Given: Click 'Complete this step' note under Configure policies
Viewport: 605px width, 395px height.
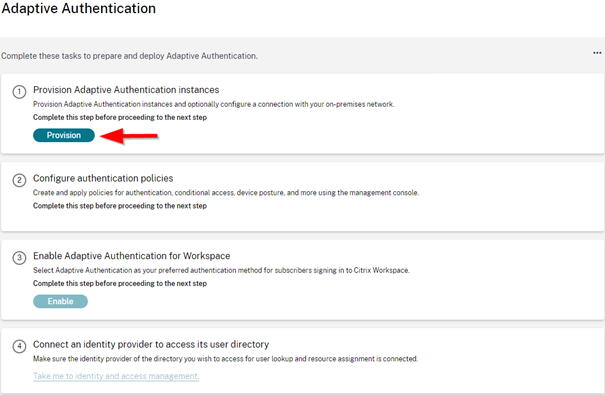Looking at the screenshot, I should click(x=120, y=206).
